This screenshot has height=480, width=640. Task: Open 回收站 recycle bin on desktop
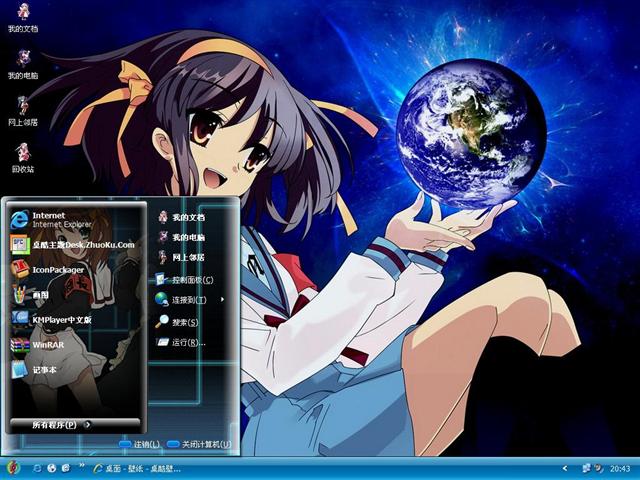pos(23,158)
